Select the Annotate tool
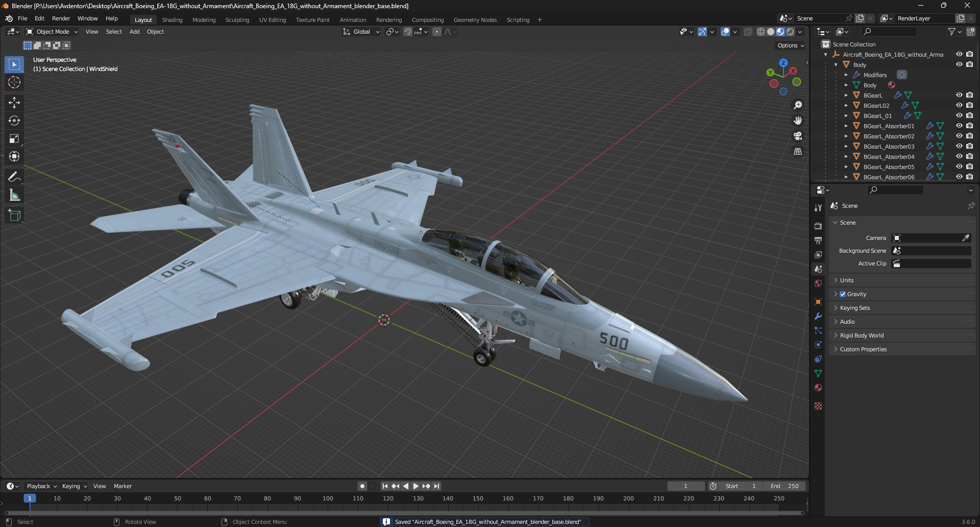Viewport: 980px width, 527px height. pos(14,177)
